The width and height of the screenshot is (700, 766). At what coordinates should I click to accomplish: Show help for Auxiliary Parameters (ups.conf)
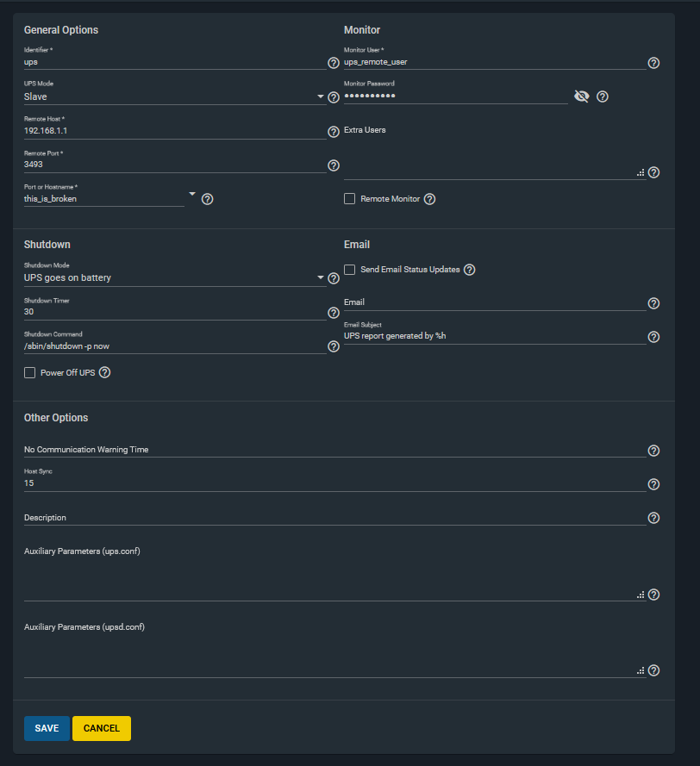653,595
